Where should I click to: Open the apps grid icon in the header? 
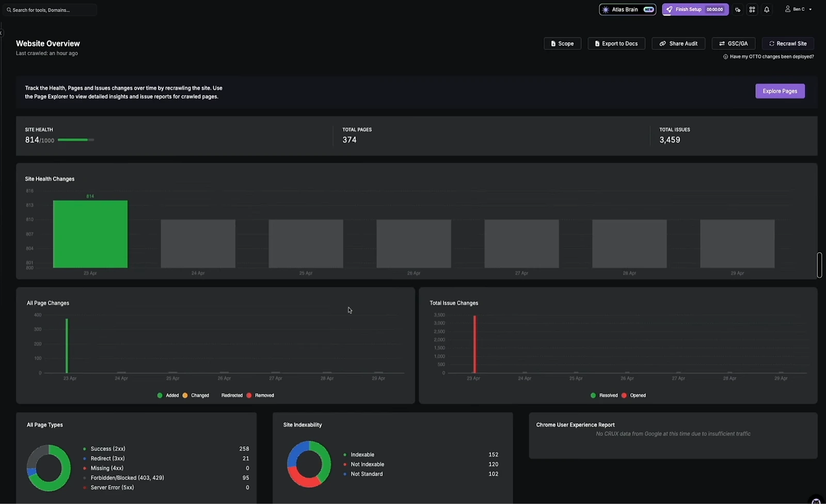[752, 10]
